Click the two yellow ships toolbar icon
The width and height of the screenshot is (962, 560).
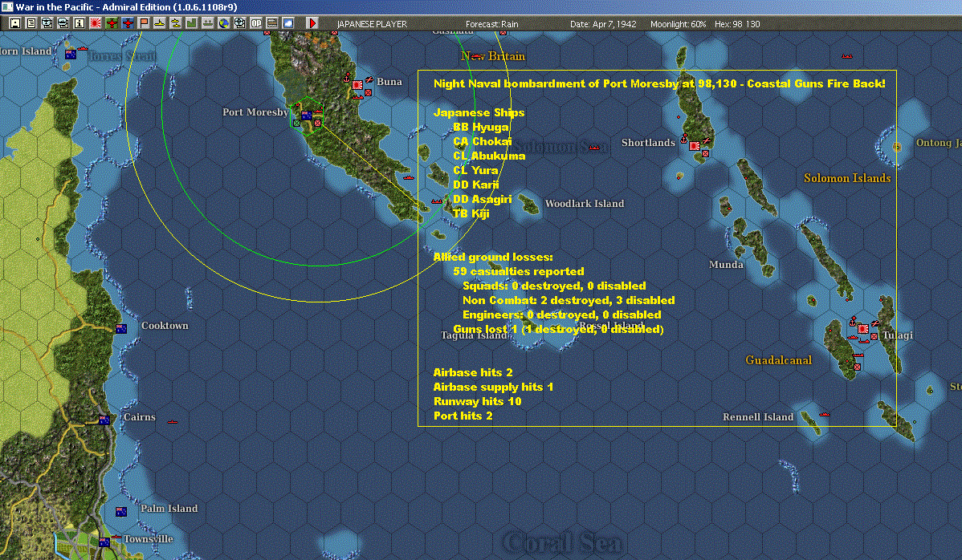[176, 23]
